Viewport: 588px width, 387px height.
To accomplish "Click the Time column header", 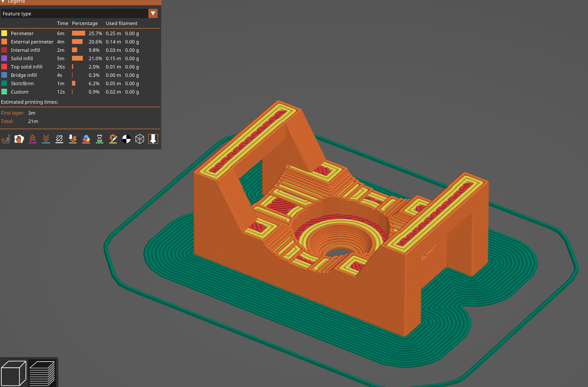I will coord(62,23).
